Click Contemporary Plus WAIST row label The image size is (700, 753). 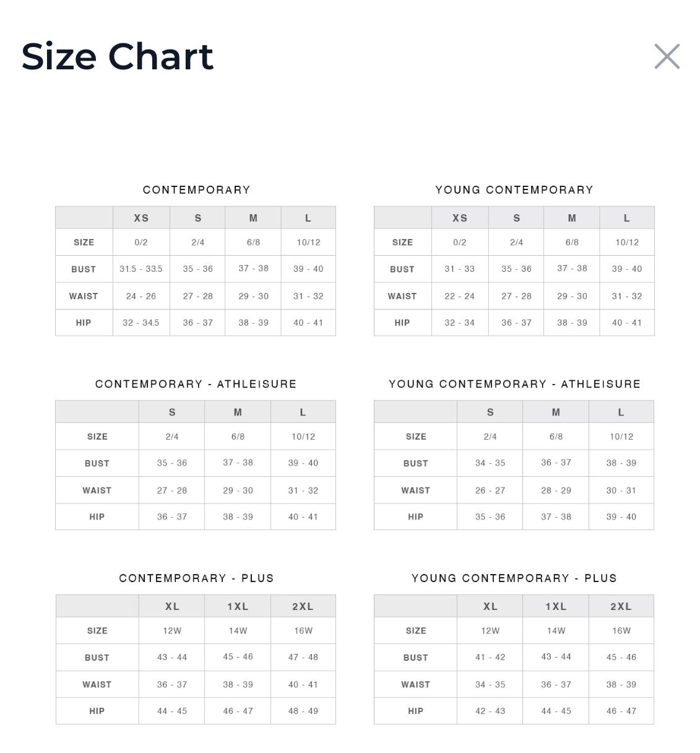97,684
